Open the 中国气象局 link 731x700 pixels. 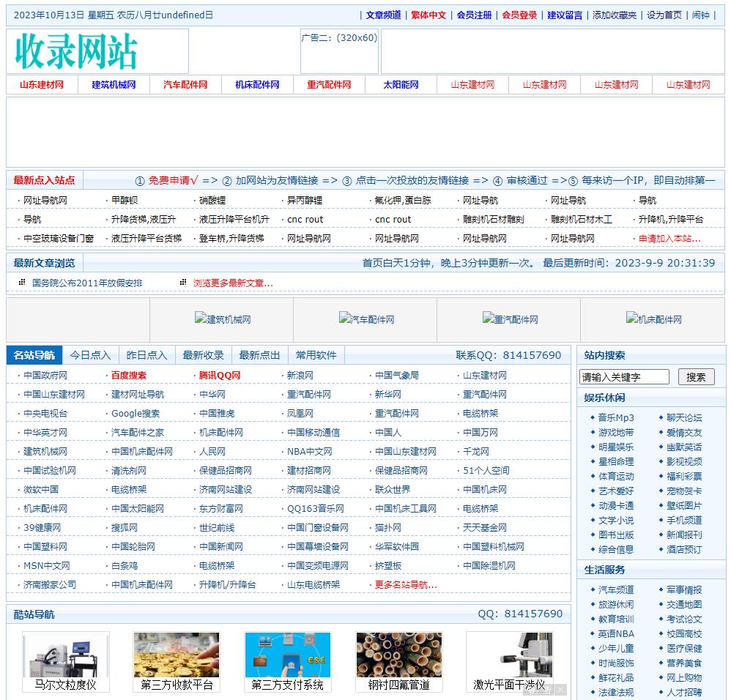[x=397, y=375]
